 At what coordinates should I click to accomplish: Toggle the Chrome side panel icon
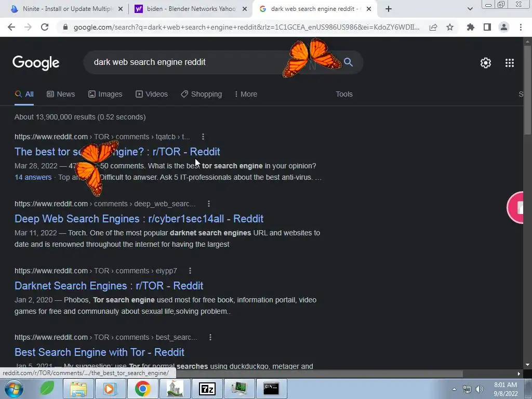tap(487, 27)
